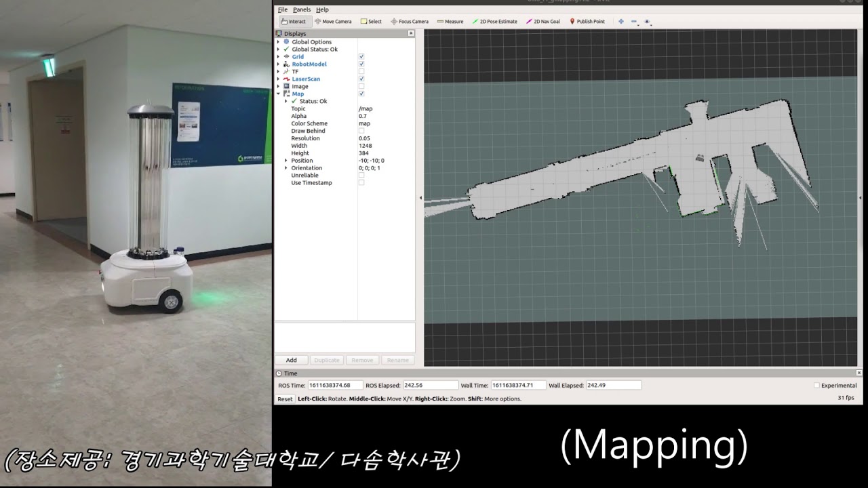Choose the Select tool in toolbar
The width and height of the screenshot is (868, 488).
point(371,22)
